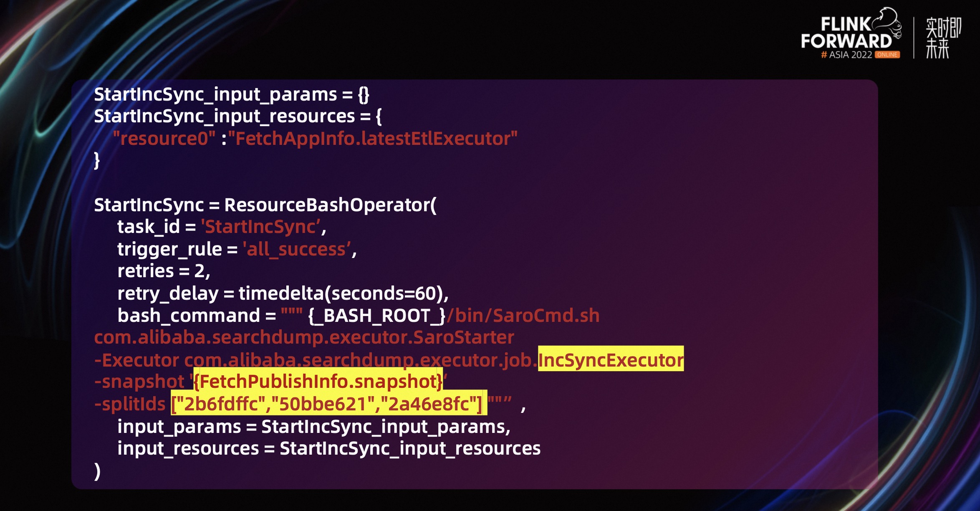Click the FLINK FORWARD logo text
This screenshot has width=980, height=511.
[x=846, y=33]
